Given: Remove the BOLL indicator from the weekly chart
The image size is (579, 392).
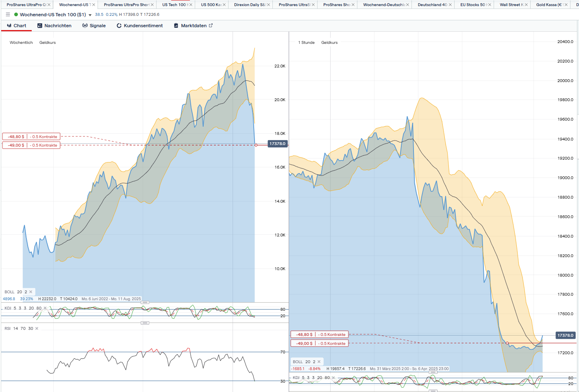Looking at the screenshot, I should click(31, 292).
